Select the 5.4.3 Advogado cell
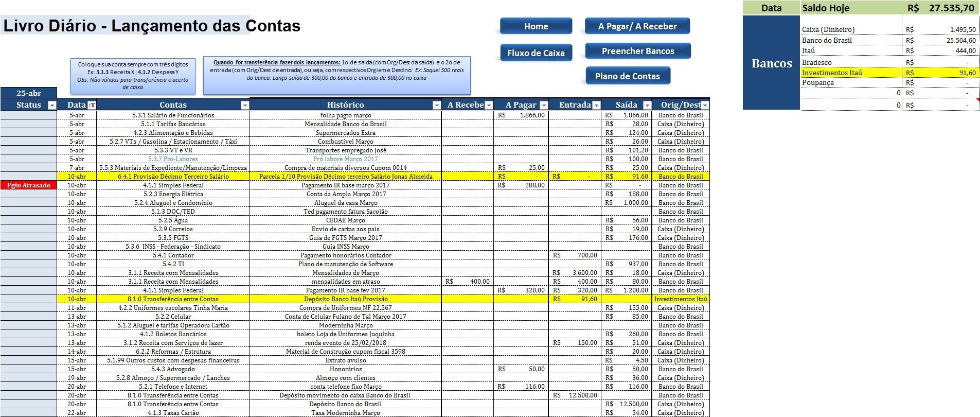Screen dimensions: 980x417 [173, 369]
